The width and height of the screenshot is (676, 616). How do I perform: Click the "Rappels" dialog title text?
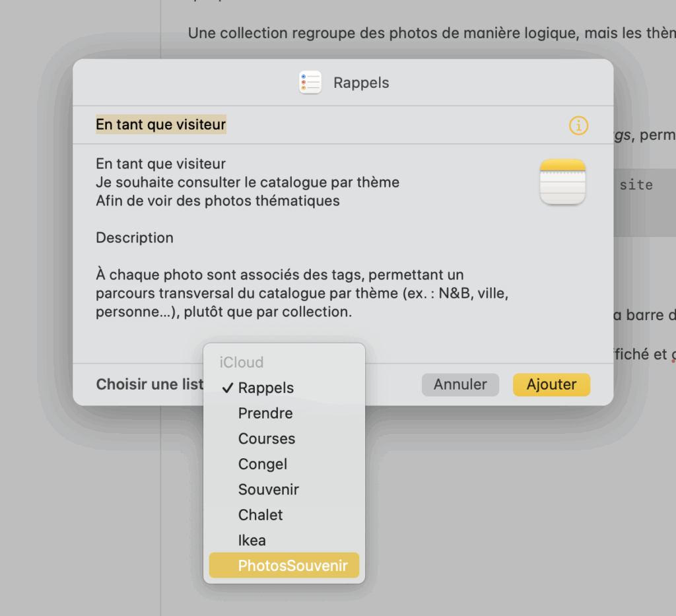(x=361, y=83)
